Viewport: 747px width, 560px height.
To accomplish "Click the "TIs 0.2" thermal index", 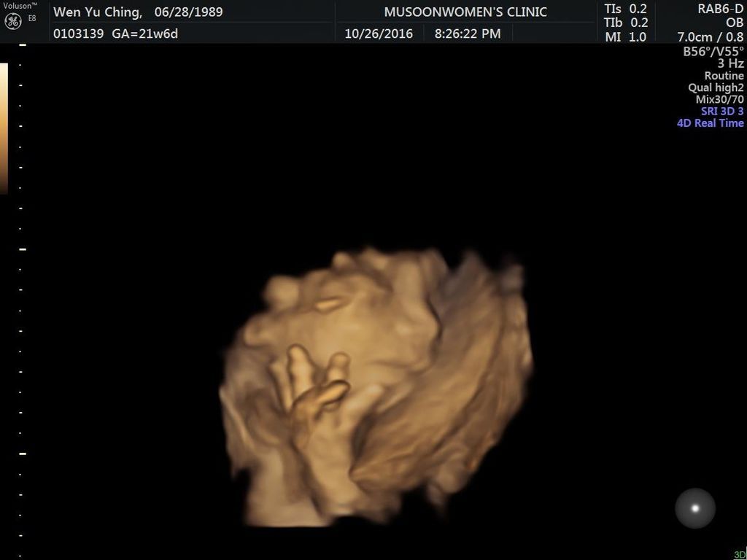I will [626, 9].
